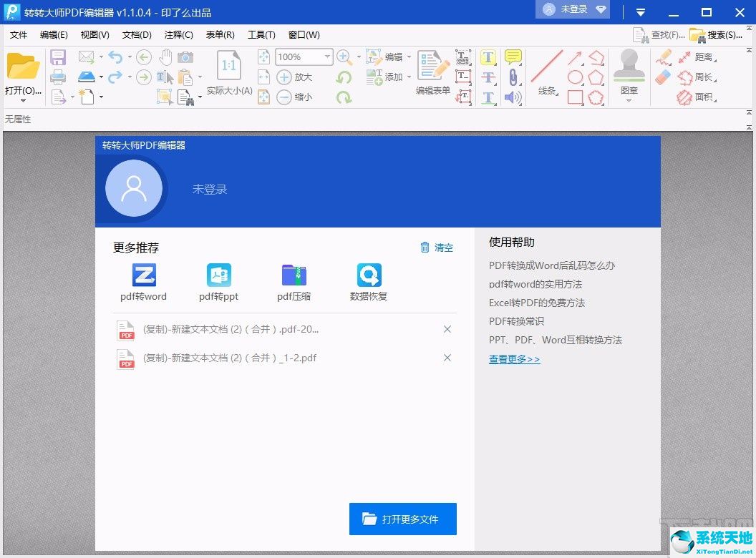Click the 实际大小(A) actual size icon
Viewport: 756px width, 558px height.
[229, 64]
